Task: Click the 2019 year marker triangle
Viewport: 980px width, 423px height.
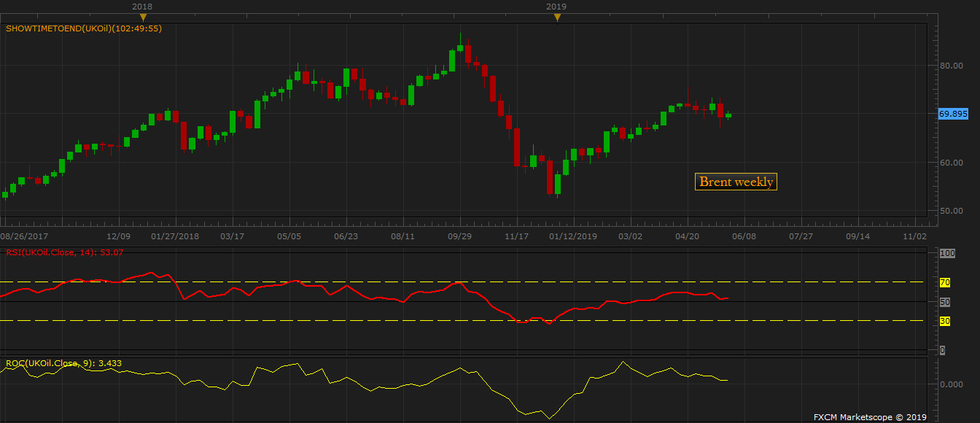Action: tap(557, 18)
